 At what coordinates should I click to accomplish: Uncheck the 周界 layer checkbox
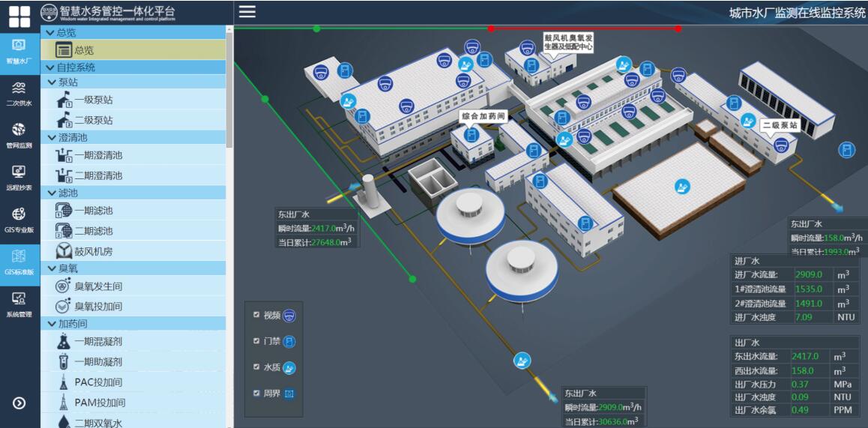point(256,393)
